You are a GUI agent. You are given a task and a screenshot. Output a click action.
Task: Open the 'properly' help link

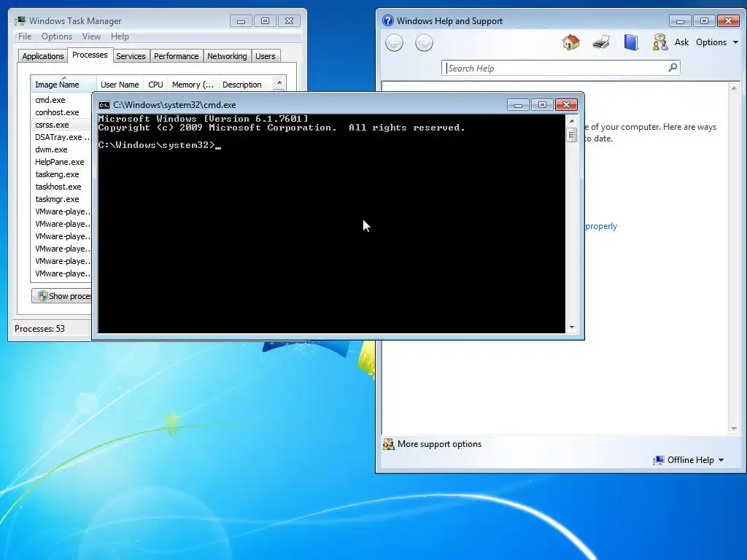point(601,226)
